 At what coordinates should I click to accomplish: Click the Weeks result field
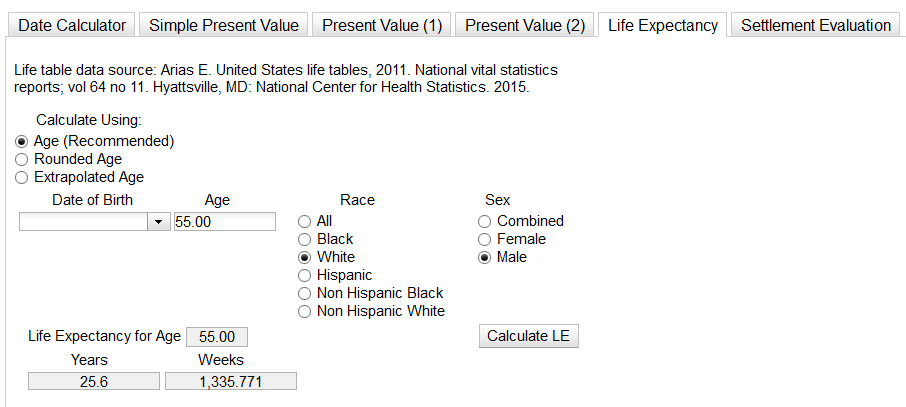click(x=231, y=381)
